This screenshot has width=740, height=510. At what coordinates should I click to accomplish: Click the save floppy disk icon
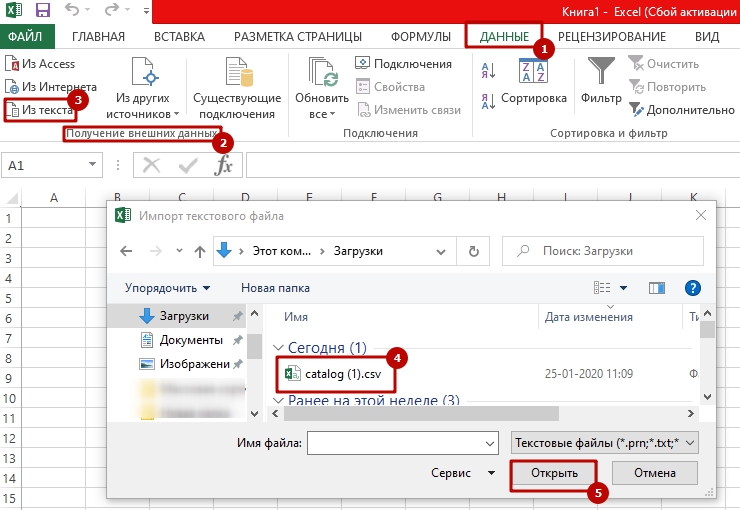pos(43,12)
